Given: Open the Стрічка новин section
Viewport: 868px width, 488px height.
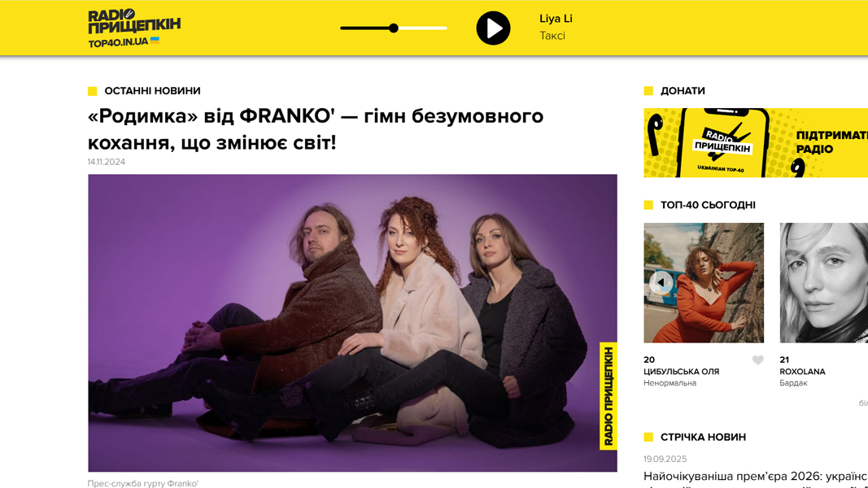Looking at the screenshot, I should tap(703, 437).
